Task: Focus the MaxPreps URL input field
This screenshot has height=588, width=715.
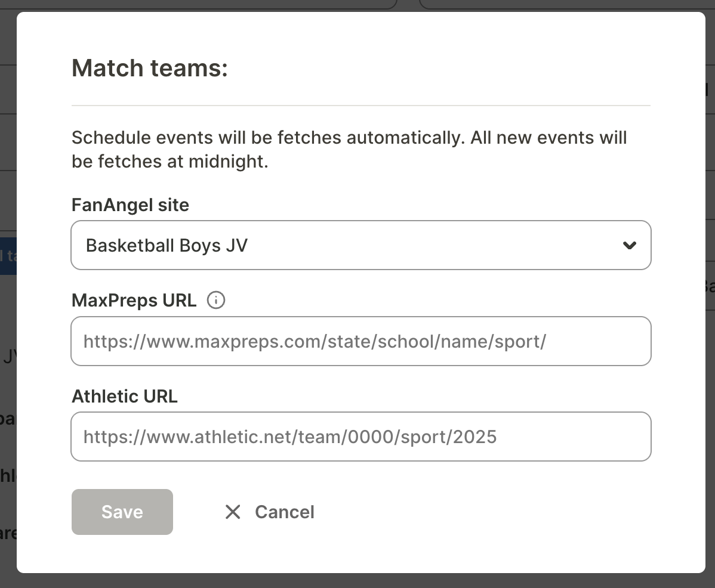Action: point(360,341)
